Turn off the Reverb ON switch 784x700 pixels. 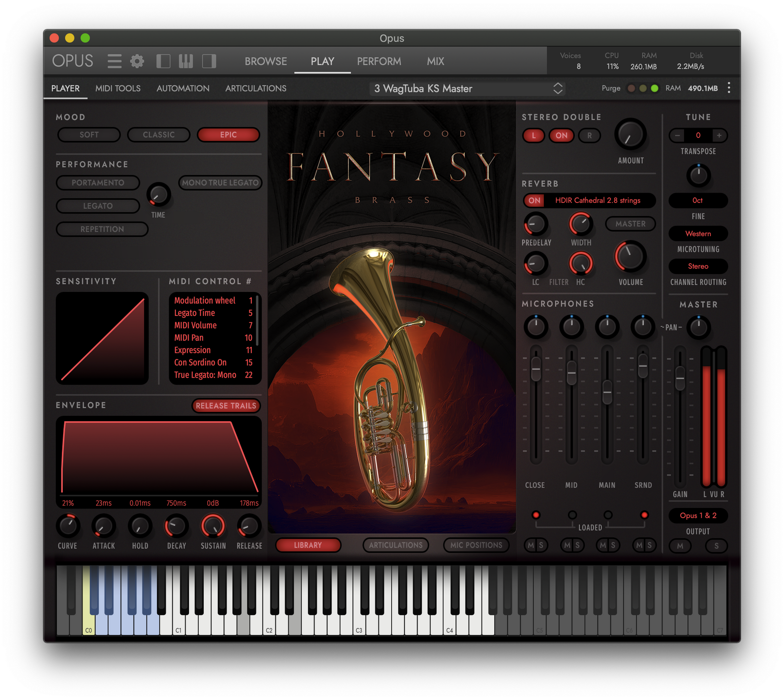pos(535,200)
